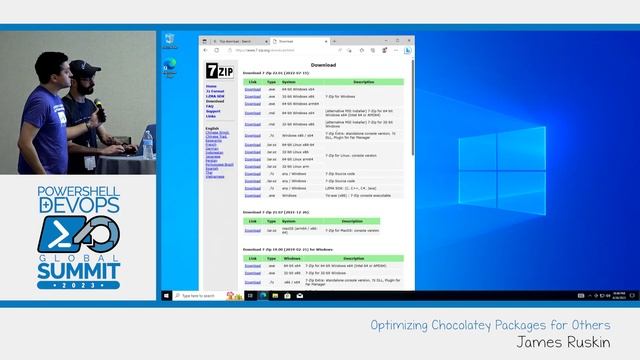
Task: Click the 7-Zip logo
Action: tap(220, 71)
